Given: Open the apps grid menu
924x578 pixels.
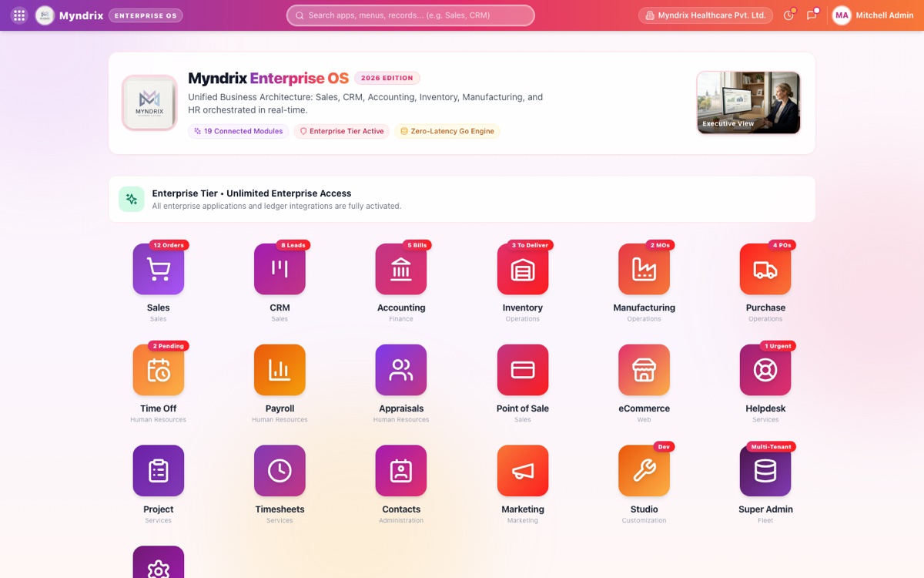Looking at the screenshot, I should (19, 15).
